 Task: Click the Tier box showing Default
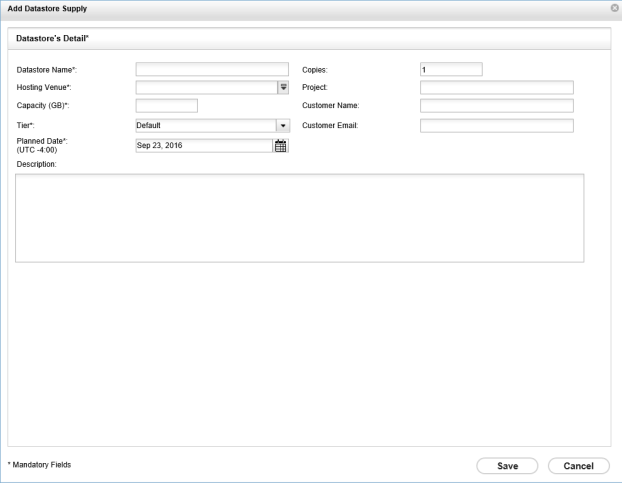point(205,126)
